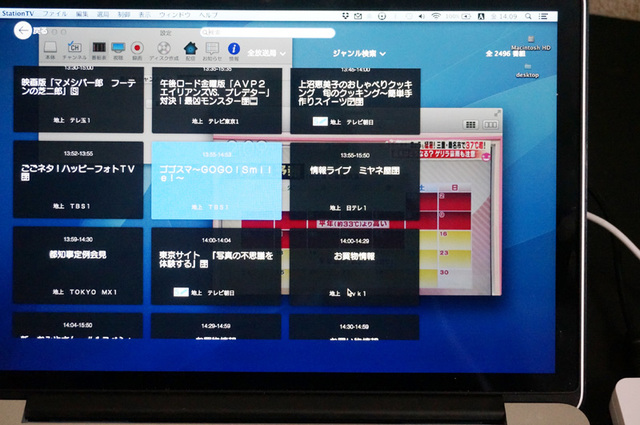Open the ファイル menu in menu bar

point(56,16)
